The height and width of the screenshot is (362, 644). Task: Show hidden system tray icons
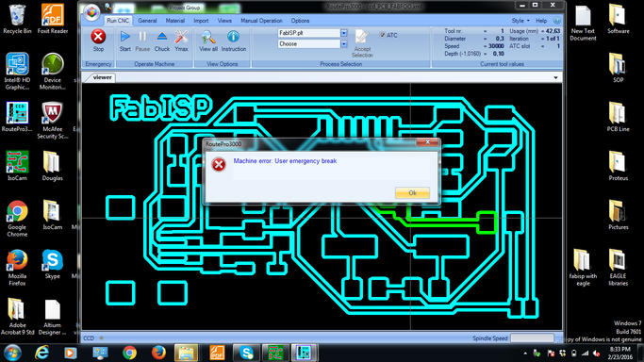[x=525, y=354]
